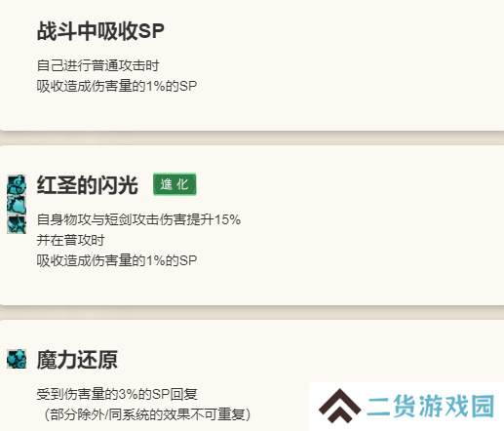The image size is (504, 431).
Task: Click the divider strip above the 魔力还原 card
Action: pyautogui.click(x=252, y=313)
